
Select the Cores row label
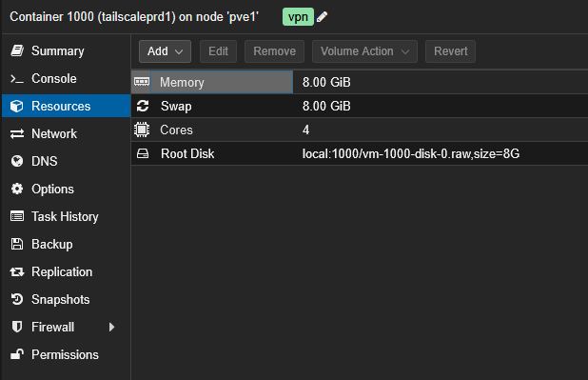(x=176, y=130)
